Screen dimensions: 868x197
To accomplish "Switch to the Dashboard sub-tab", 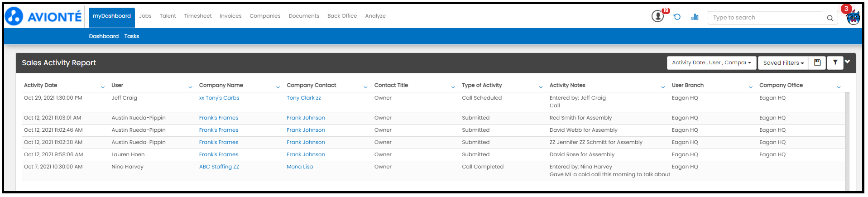I will click(x=104, y=36).
